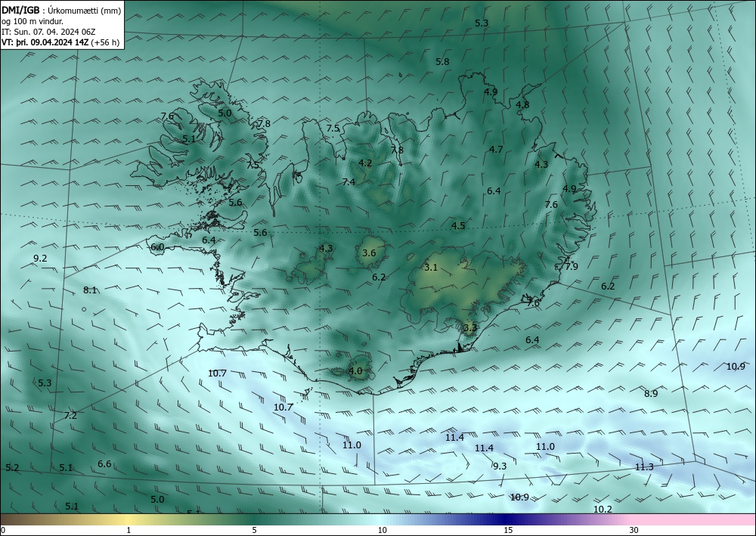Viewport: 756px width, 536px height.
Task: Click the 5.8 value north of Iceland
Action: 442,62
